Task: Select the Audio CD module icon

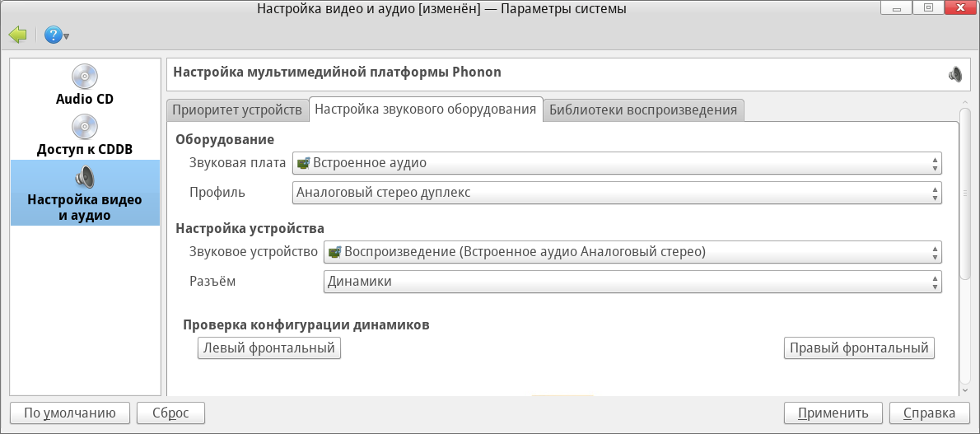Action: [x=84, y=77]
